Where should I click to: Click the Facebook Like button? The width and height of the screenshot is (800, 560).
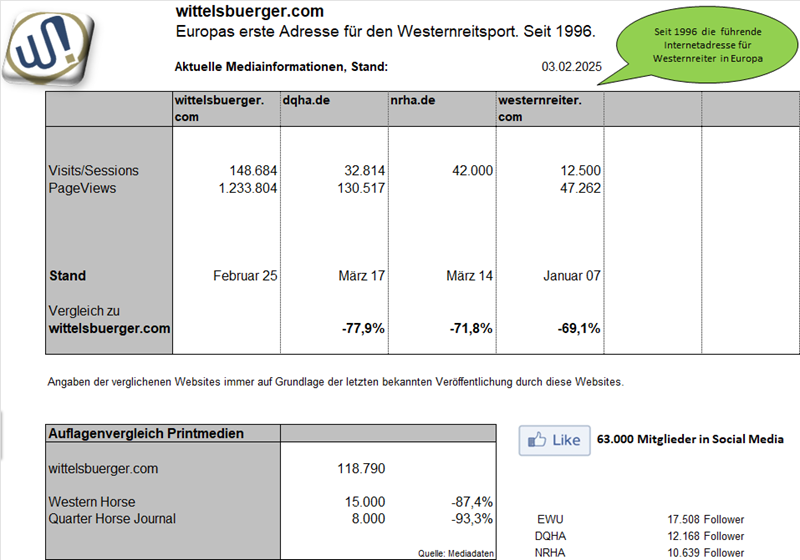[555, 440]
